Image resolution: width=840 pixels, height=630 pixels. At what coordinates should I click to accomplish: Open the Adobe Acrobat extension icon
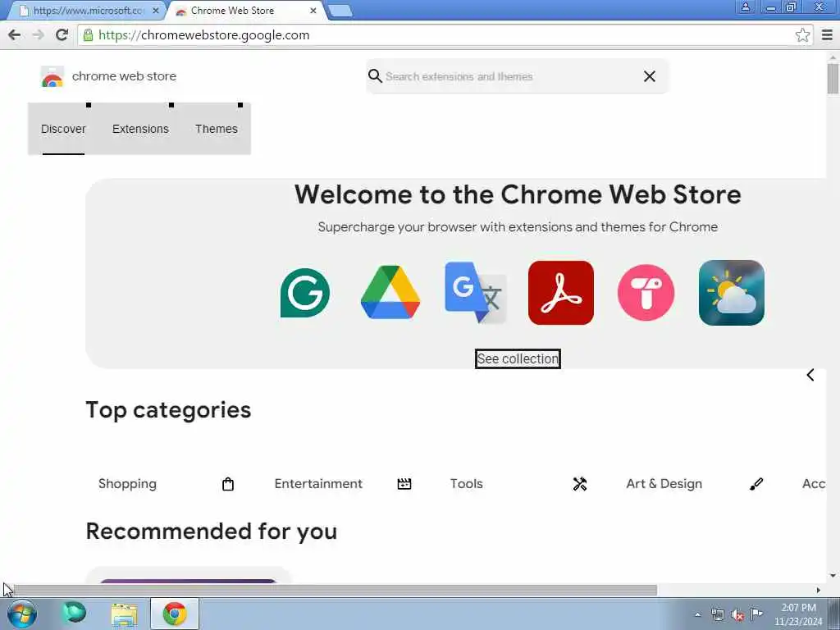coord(561,293)
